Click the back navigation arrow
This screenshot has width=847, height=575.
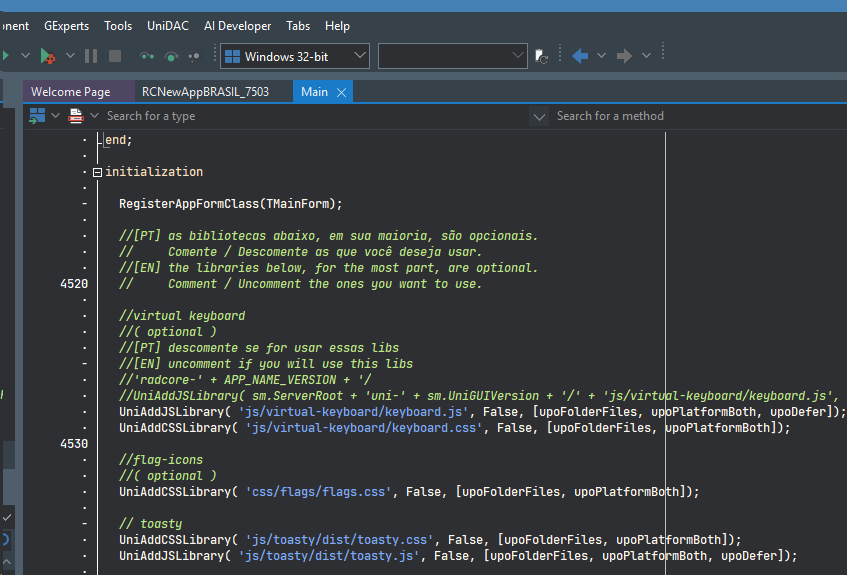[580, 56]
